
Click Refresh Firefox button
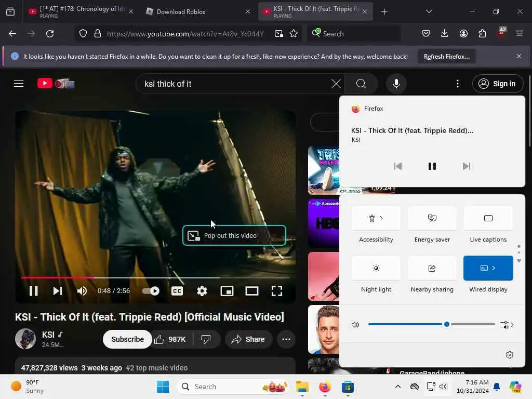446,56
